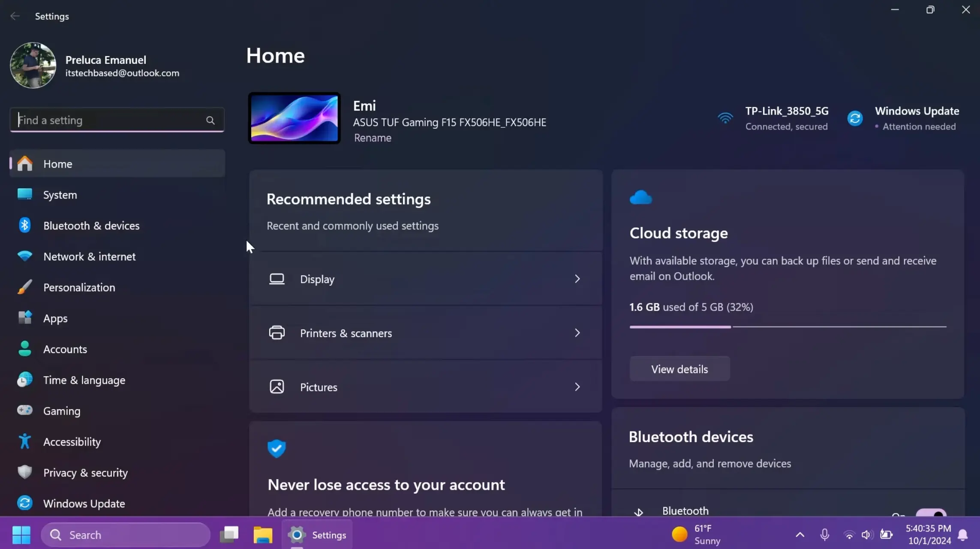The width and height of the screenshot is (980, 549).
Task: Expand the Printers & scanners chevron
Action: click(577, 333)
